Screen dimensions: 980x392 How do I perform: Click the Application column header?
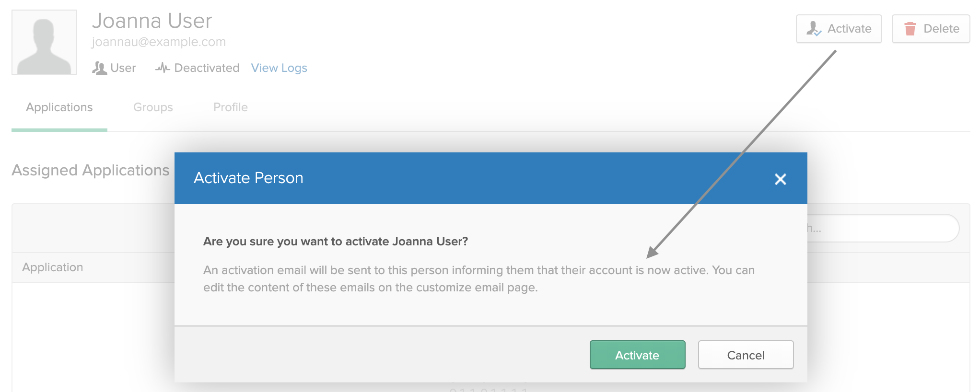click(53, 267)
